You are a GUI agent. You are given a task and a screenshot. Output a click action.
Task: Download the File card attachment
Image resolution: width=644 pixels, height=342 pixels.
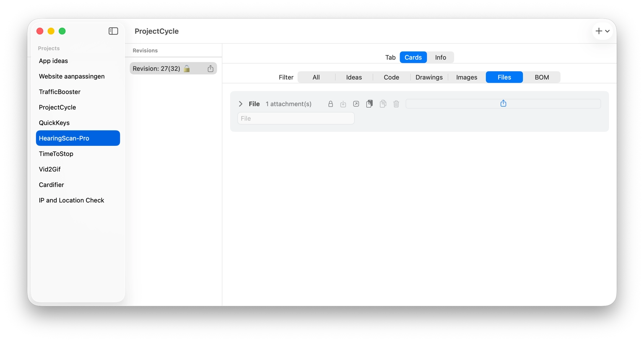point(343,104)
